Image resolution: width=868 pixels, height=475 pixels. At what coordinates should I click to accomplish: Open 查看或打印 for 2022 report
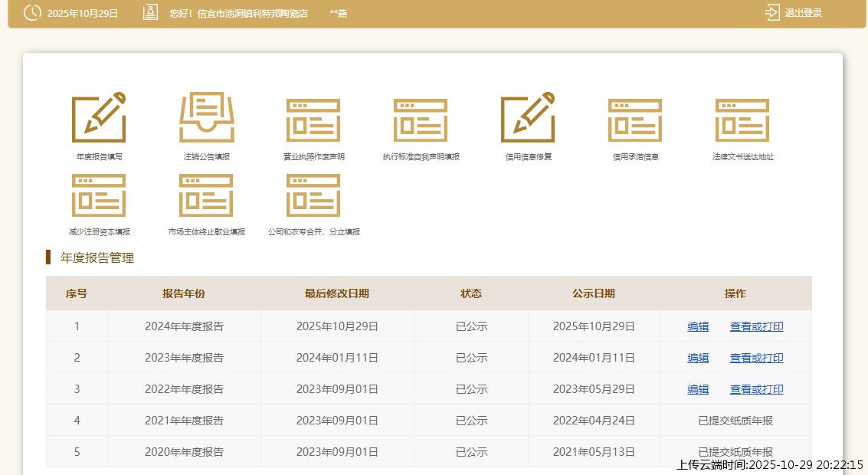click(756, 389)
